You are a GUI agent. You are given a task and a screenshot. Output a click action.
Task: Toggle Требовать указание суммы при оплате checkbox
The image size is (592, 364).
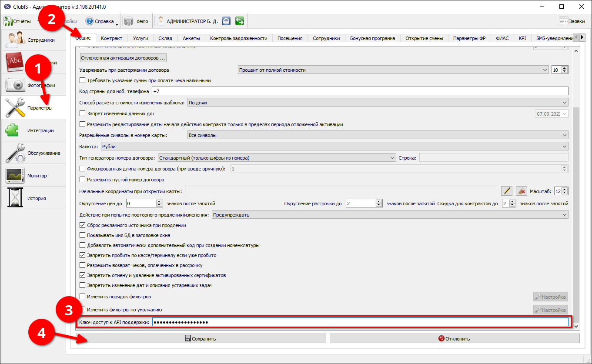pos(83,80)
